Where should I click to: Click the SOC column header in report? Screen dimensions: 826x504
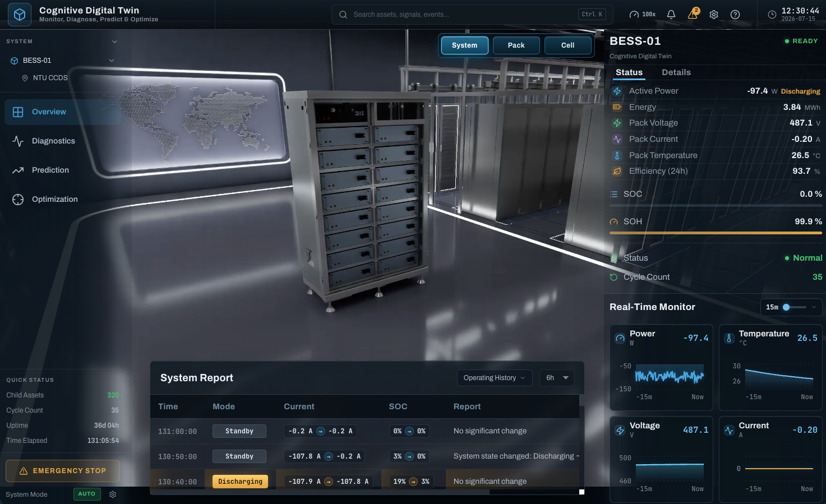(398, 406)
